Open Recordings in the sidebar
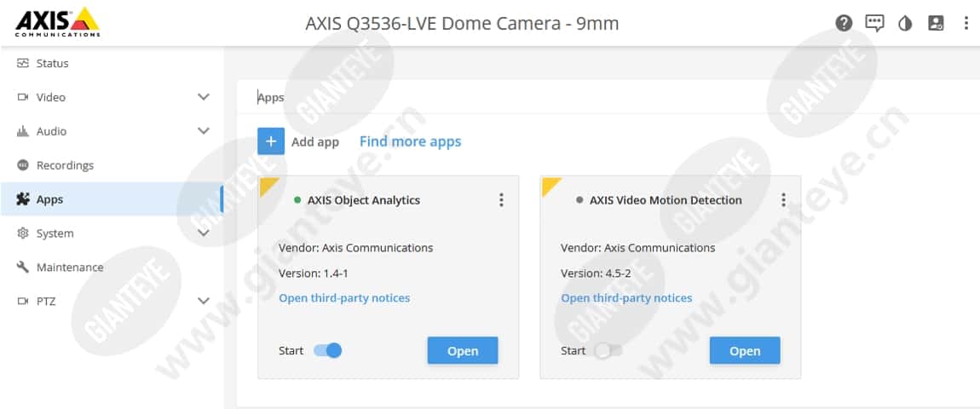This screenshot has width=980, height=409. pyautogui.click(x=65, y=165)
